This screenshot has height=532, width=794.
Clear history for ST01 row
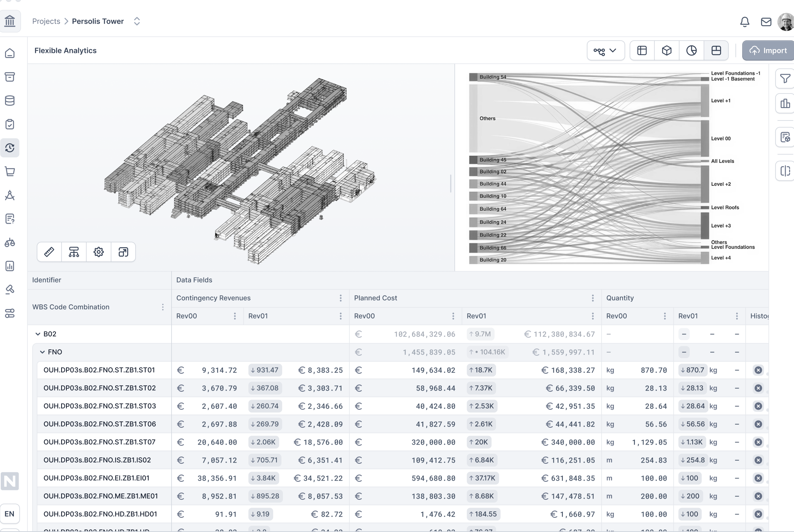click(758, 370)
